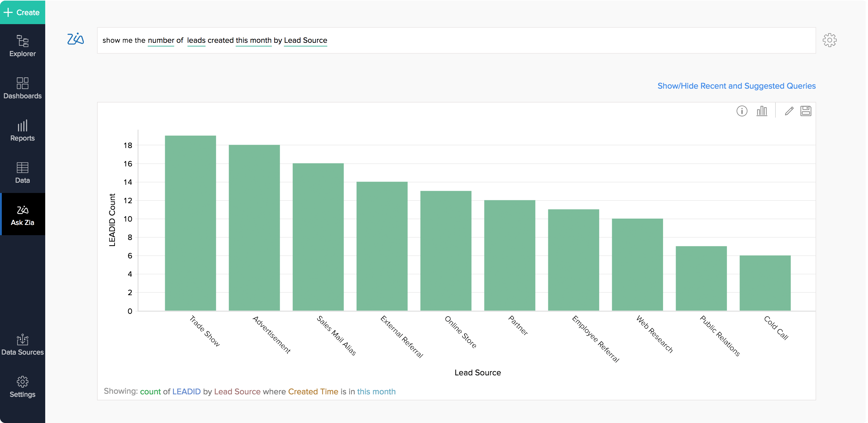This screenshot has width=868, height=423.
Task: Open the gear settings next to query box
Action: [x=829, y=40]
